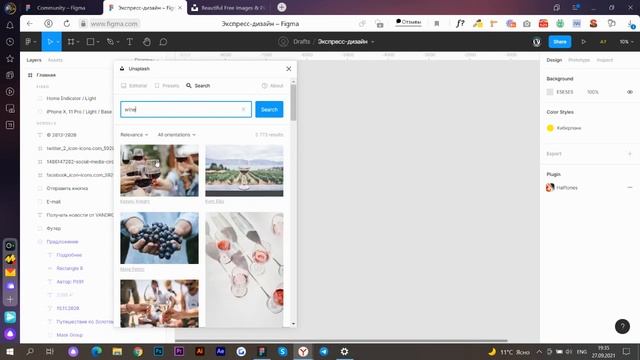This screenshot has height=360, width=640.
Task: Close the Unsplash plugin window
Action: 289,69
